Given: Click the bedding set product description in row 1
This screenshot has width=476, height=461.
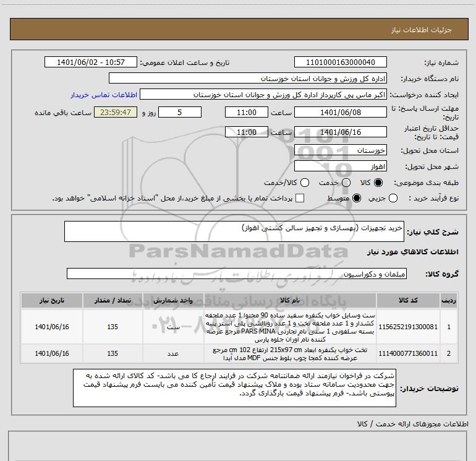Looking at the screenshot, I should point(290,327).
